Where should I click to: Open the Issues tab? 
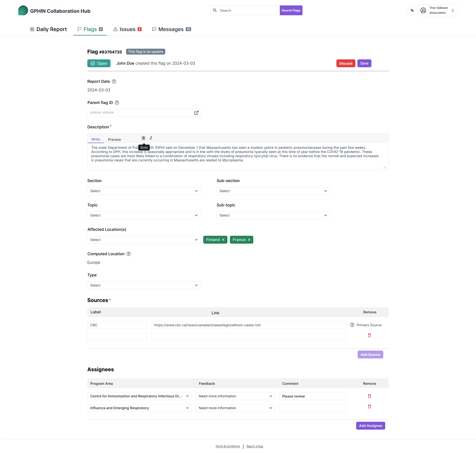(x=127, y=29)
